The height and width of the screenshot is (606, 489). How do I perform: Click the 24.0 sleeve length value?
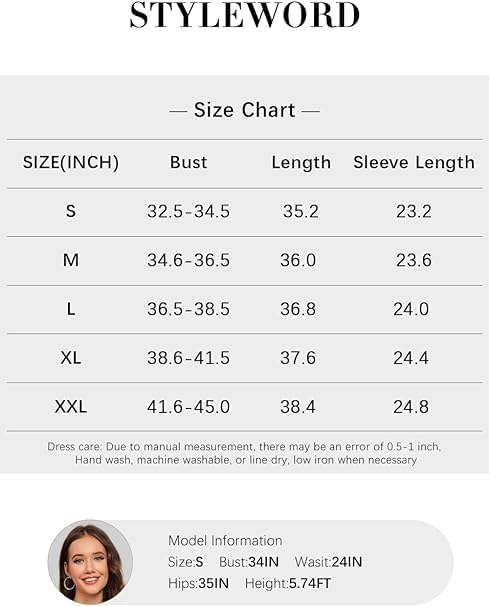coord(411,309)
